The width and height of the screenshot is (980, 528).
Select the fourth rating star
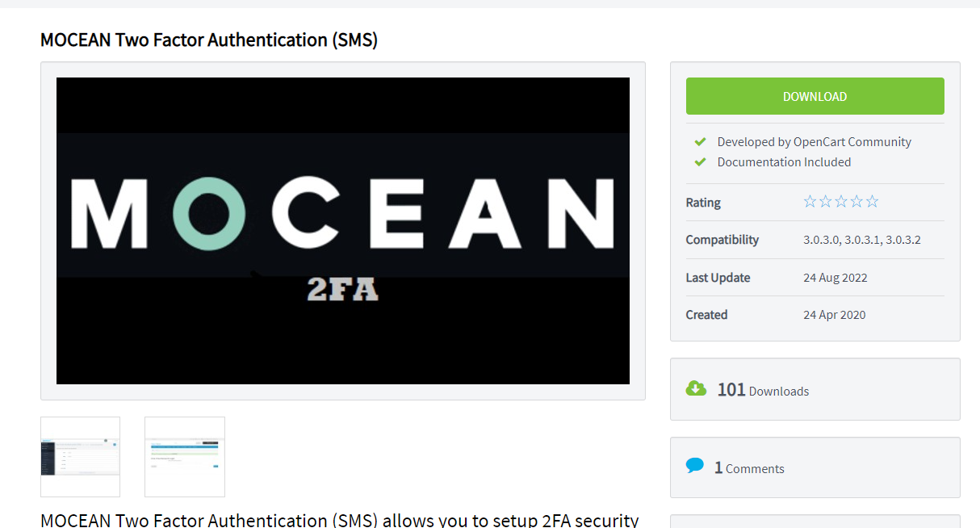(x=856, y=200)
